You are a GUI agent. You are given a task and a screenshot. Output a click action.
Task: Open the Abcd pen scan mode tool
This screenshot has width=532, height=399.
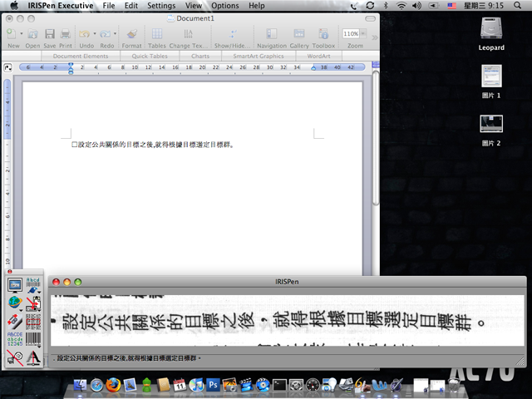coord(32,284)
